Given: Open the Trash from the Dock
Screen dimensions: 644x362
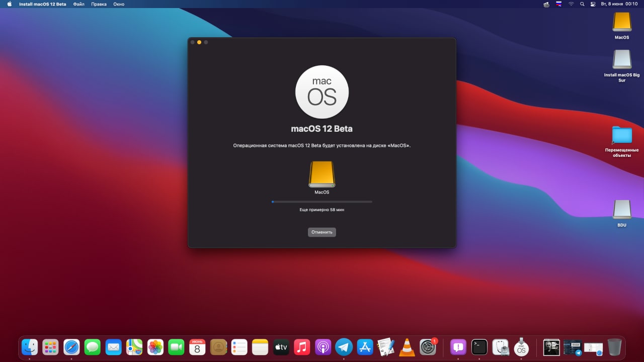Looking at the screenshot, I should pyautogui.click(x=614, y=347).
